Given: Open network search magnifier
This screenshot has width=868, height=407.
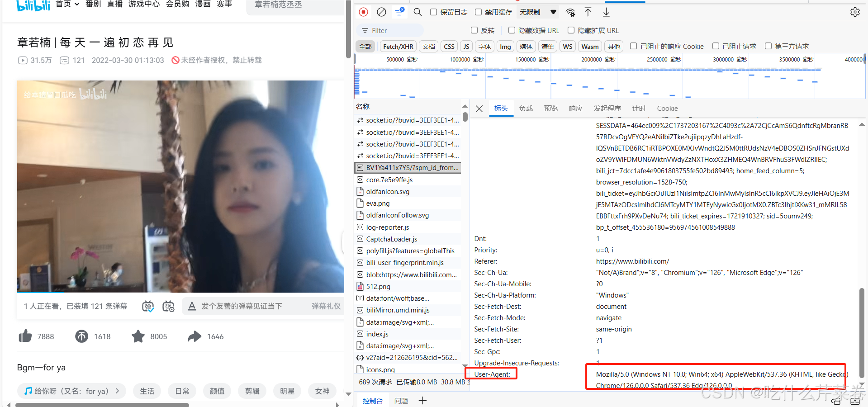Looking at the screenshot, I should click(417, 12).
